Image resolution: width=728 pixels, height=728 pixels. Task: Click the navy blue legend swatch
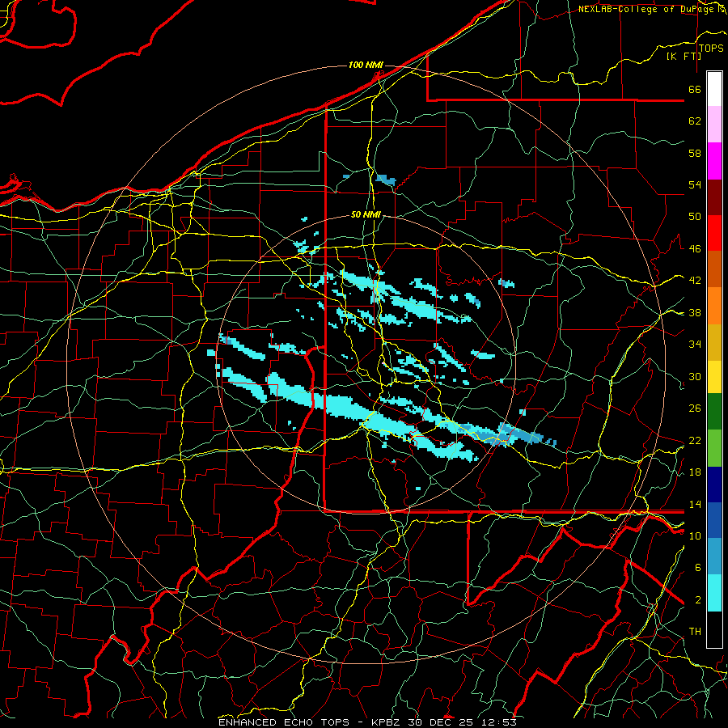tap(714, 485)
